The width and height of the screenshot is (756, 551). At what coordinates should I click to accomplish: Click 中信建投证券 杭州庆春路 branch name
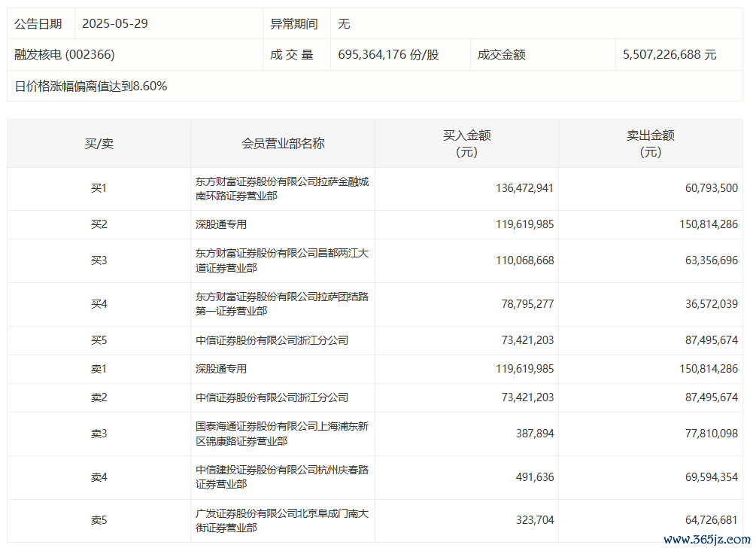click(282, 477)
